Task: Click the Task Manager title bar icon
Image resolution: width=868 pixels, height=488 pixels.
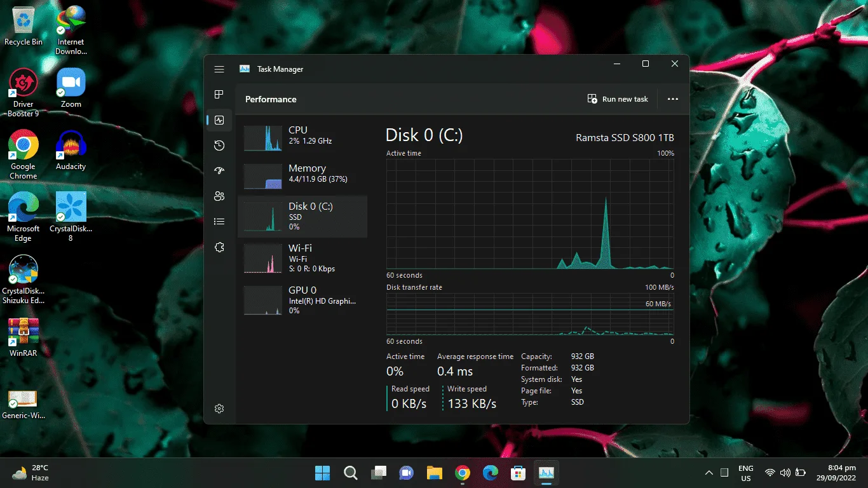Action: (245, 69)
